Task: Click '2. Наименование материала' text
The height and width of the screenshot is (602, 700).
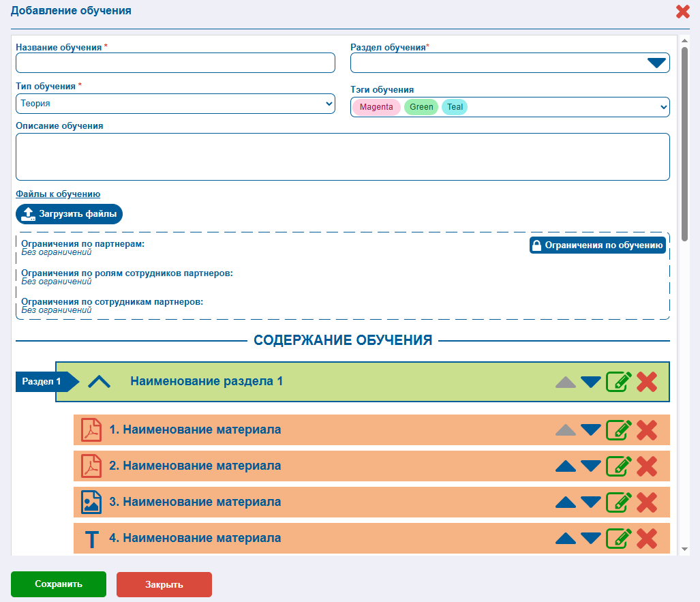Action: [x=195, y=466]
